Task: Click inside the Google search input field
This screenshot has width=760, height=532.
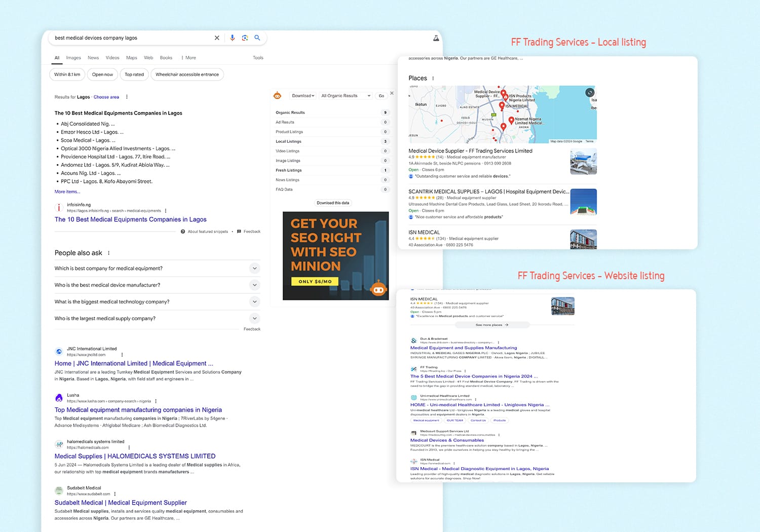Action: (132, 38)
